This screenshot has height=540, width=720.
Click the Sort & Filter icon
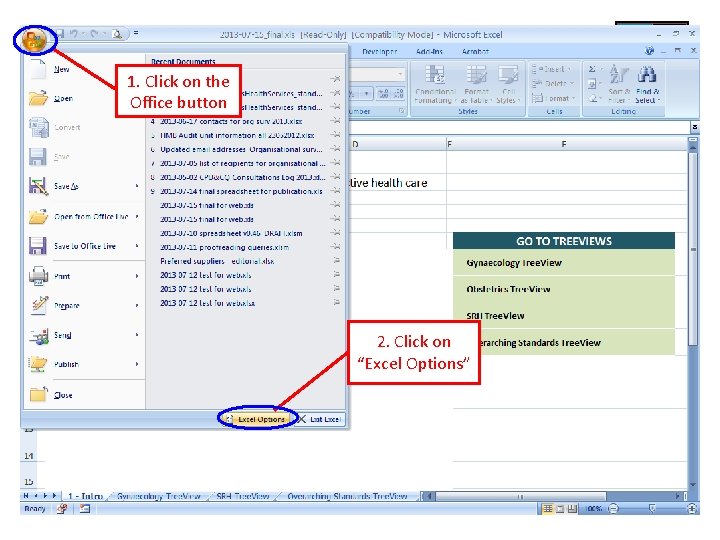pos(619,74)
